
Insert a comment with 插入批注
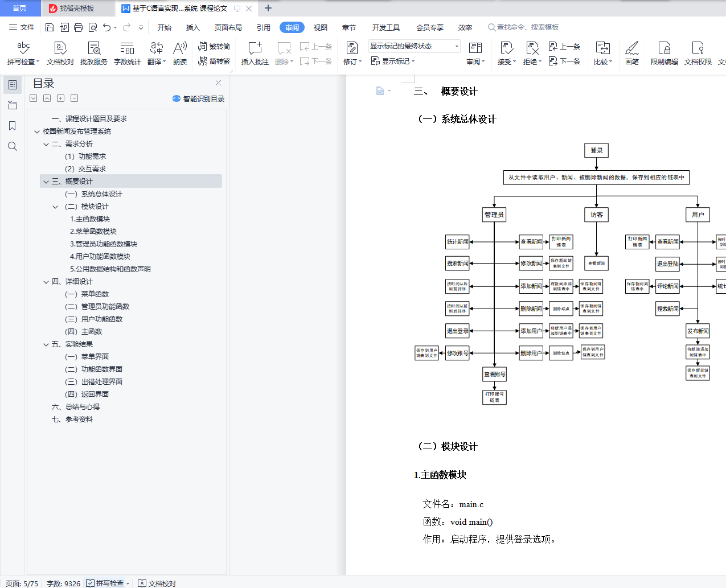[255, 54]
